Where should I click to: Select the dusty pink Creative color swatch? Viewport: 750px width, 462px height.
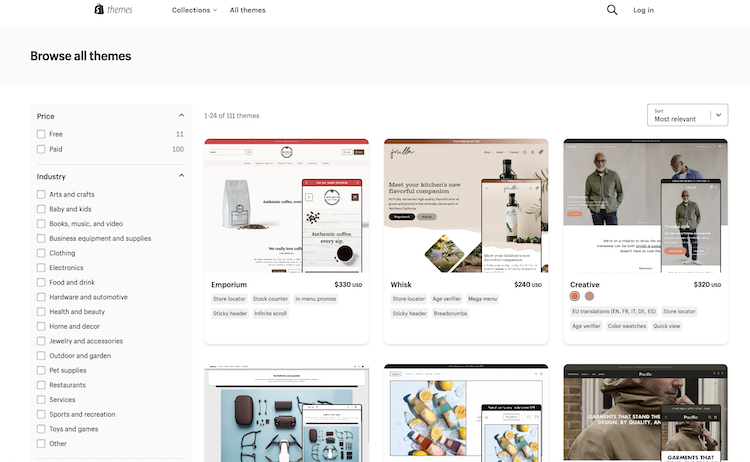click(x=589, y=297)
